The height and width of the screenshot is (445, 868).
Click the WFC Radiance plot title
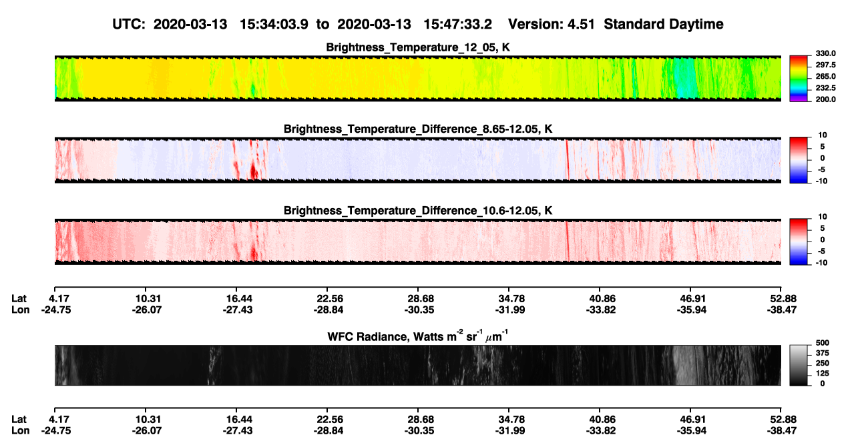(418, 336)
